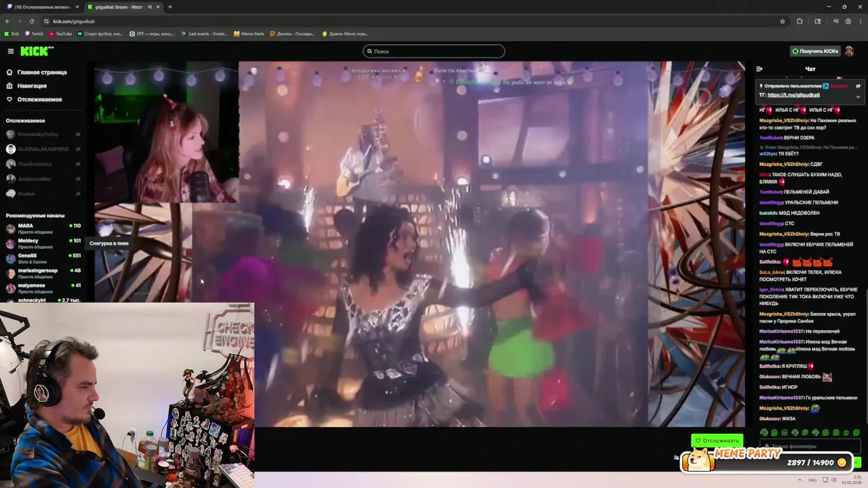Open the taskbar network icon
This screenshot has width=868, height=488.
[x=824, y=480]
